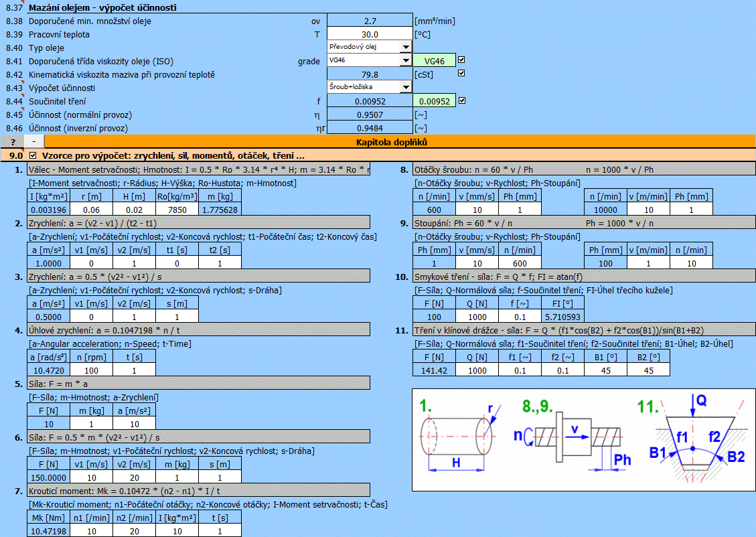Toggle the checkbox beside the green VG46 cell

[x=461, y=60]
